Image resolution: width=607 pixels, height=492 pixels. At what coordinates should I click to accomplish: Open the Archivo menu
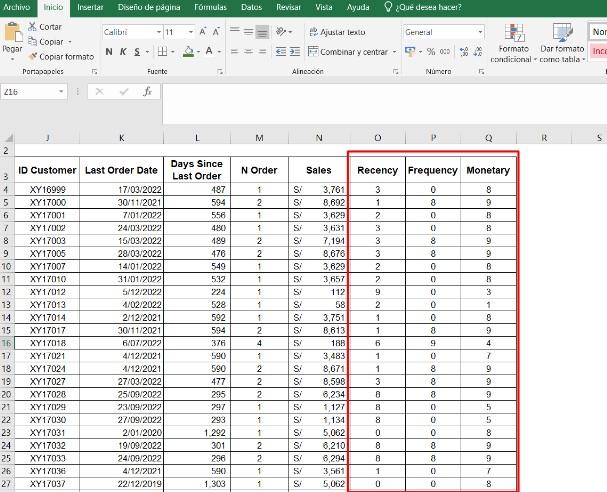(17, 7)
